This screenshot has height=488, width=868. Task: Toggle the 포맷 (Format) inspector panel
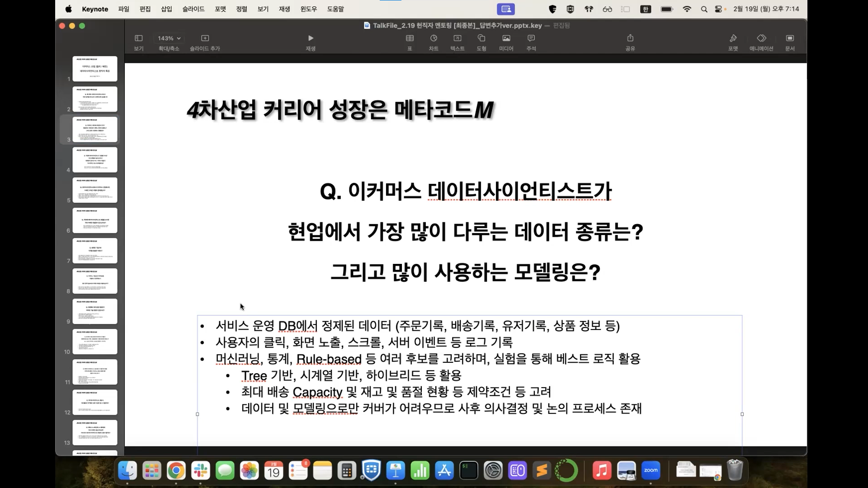(733, 38)
